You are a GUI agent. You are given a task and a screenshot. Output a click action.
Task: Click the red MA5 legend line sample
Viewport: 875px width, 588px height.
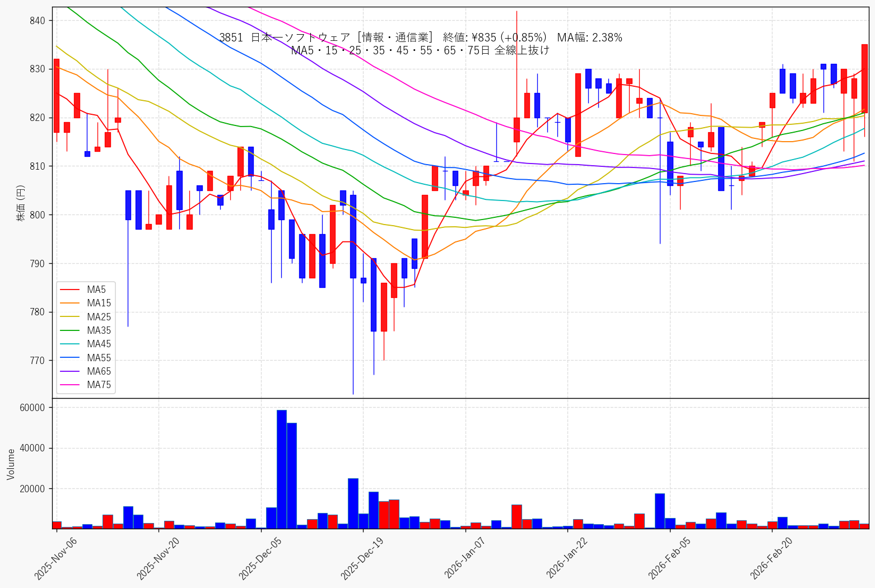click(x=70, y=290)
